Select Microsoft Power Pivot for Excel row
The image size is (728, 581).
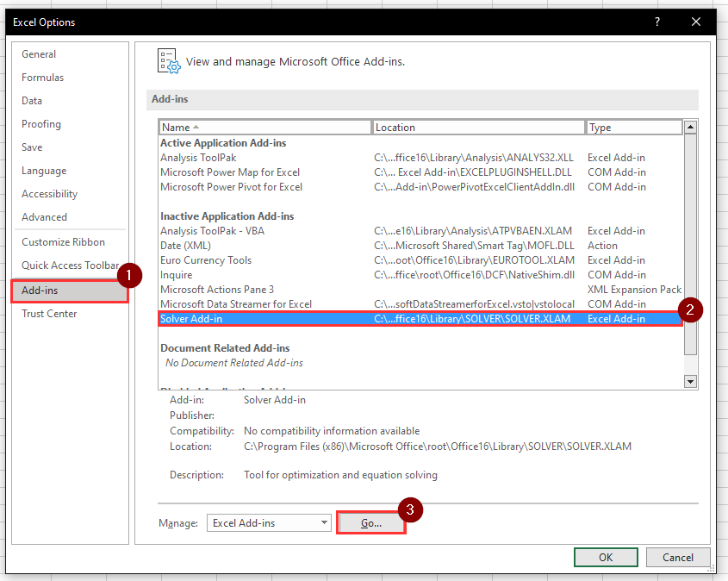420,187
